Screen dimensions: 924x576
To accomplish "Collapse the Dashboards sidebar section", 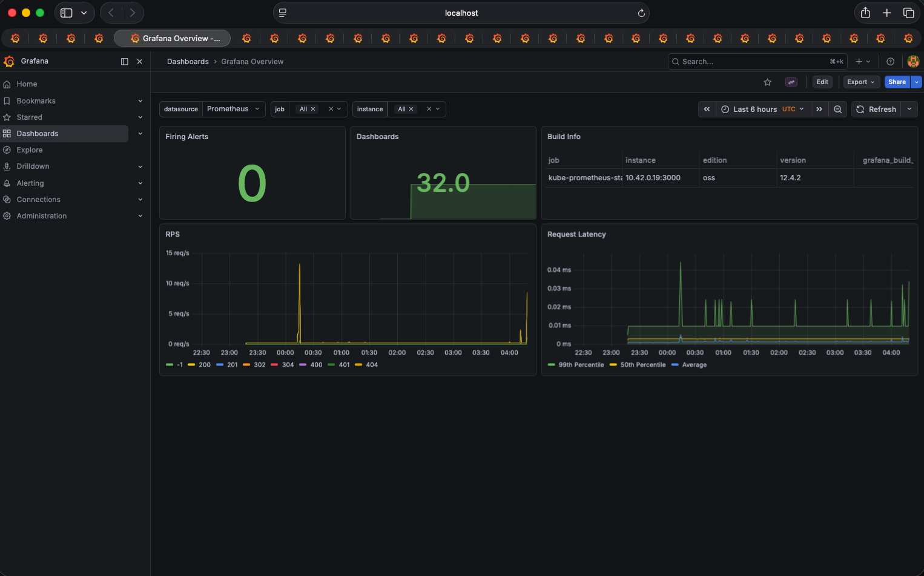I will tap(140, 134).
